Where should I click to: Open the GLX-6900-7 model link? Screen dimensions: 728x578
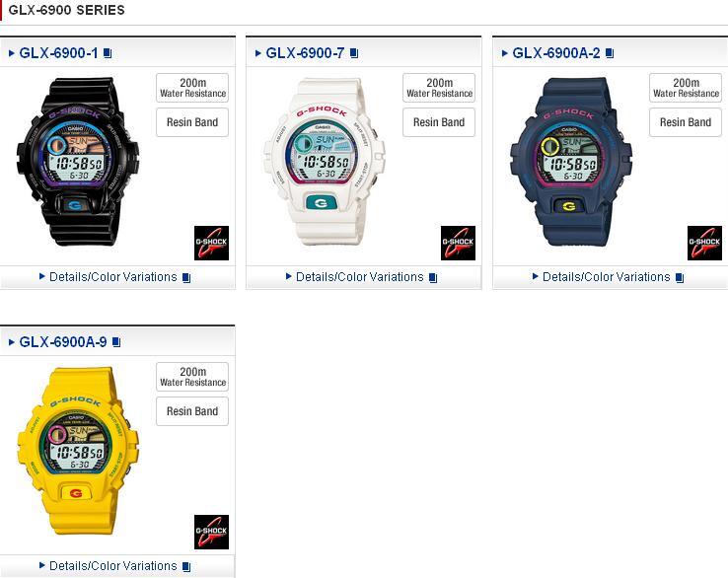coord(305,53)
